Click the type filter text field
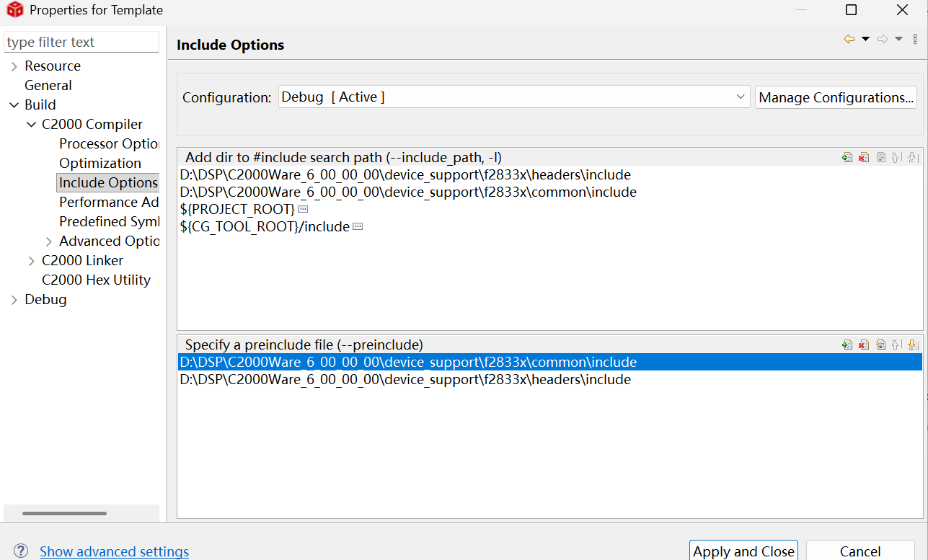The width and height of the screenshot is (928, 560). [x=81, y=42]
